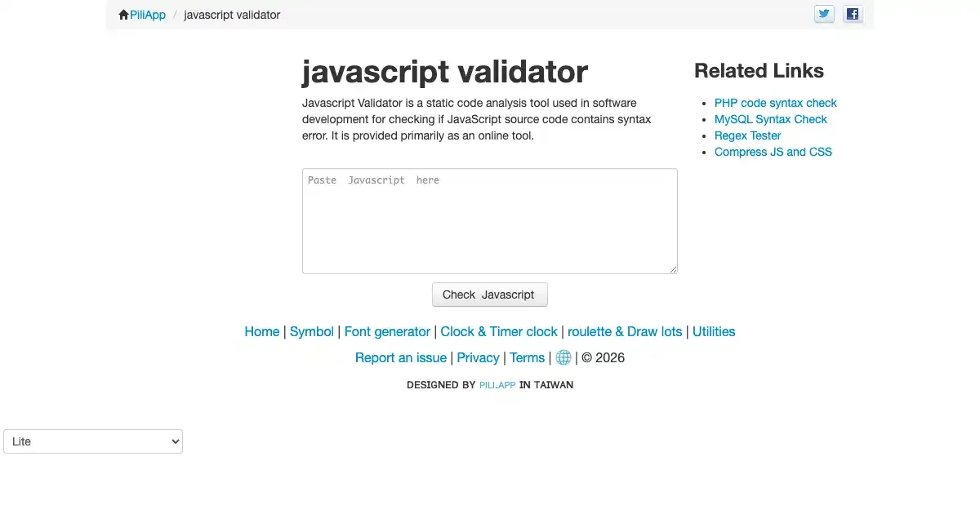This screenshot has width=980, height=514.
Task: Open Utilities in footer navigation
Action: 714,331
